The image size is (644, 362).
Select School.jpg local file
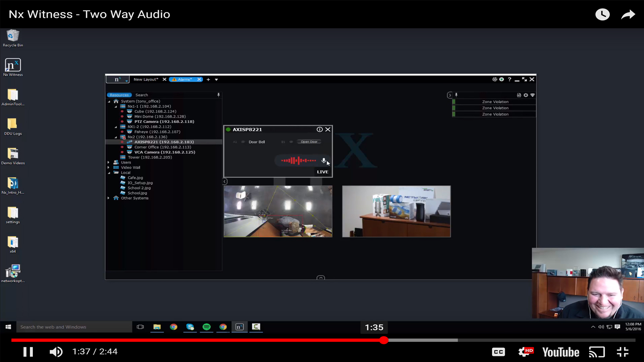click(137, 193)
